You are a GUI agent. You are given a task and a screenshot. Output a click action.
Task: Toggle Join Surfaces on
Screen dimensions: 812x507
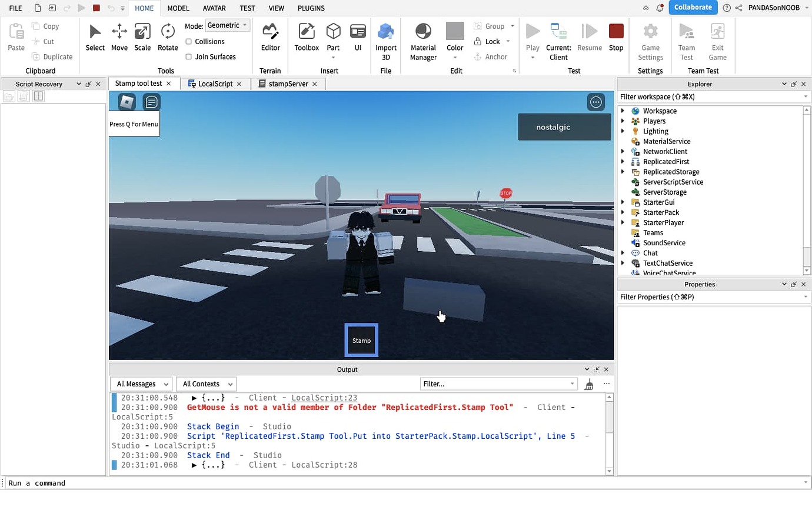click(189, 56)
